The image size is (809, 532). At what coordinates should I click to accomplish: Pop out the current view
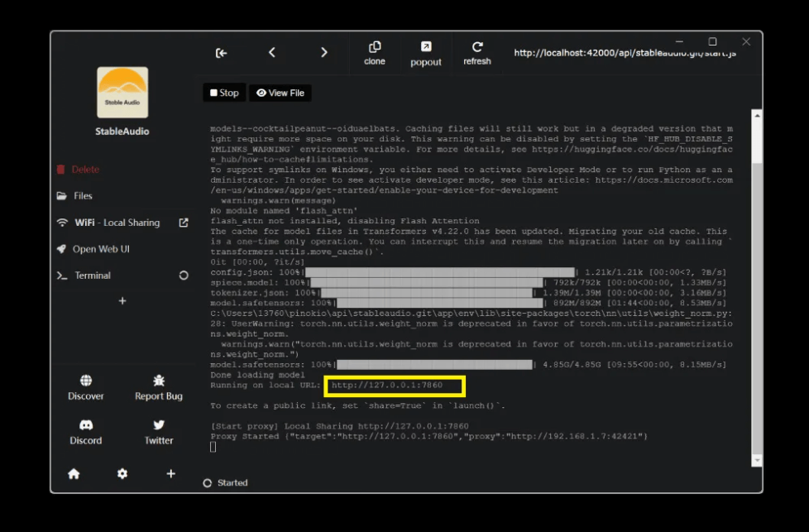(426, 53)
